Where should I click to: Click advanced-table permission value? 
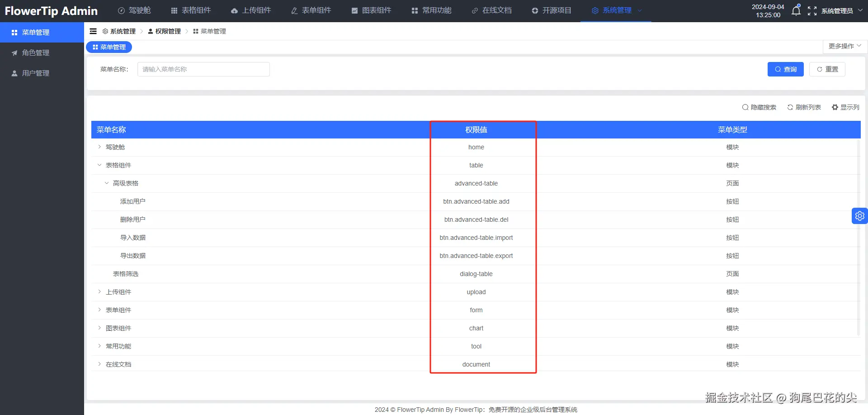pyautogui.click(x=476, y=183)
